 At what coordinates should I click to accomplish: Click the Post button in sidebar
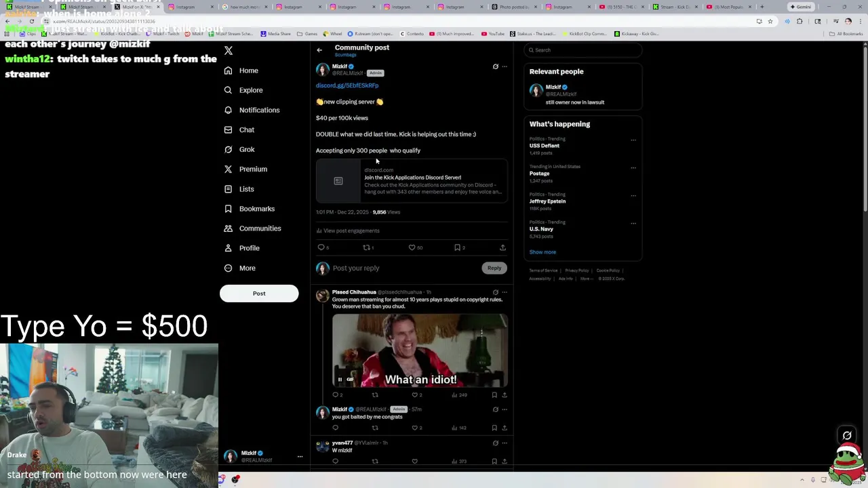tap(259, 293)
